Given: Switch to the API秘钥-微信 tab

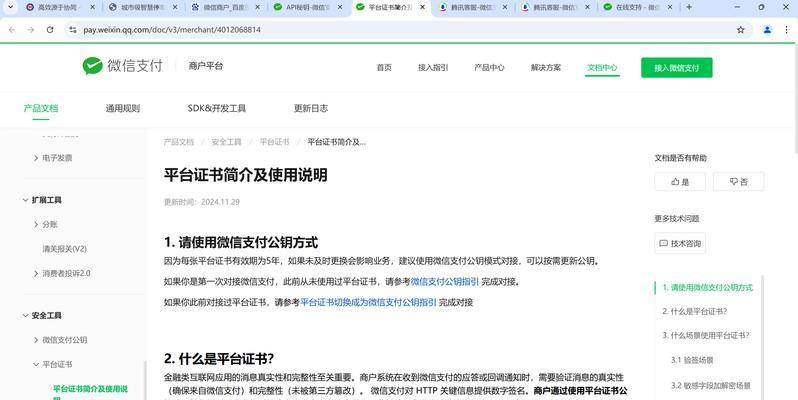Looking at the screenshot, I should click(x=305, y=7).
